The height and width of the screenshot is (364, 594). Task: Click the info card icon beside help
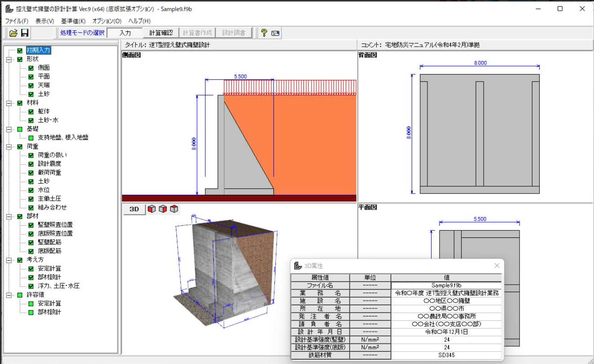click(x=275, y=33)
